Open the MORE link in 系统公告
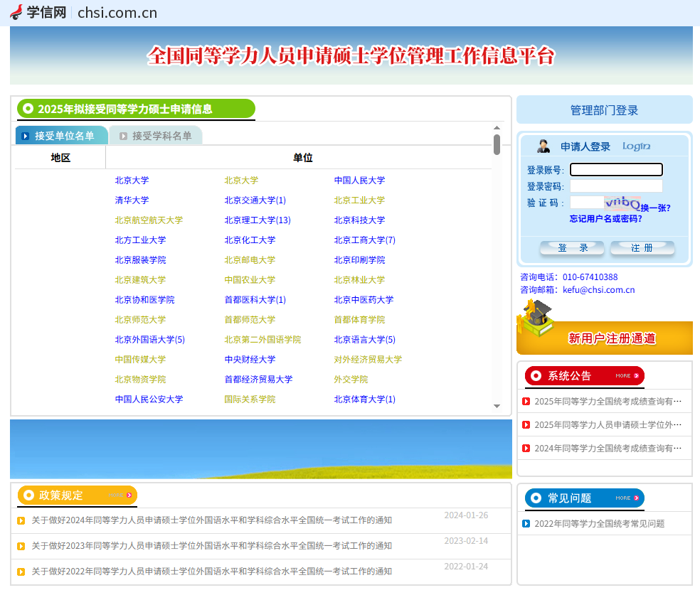Screen dimensions: 700x595 (x=625, y=375)
